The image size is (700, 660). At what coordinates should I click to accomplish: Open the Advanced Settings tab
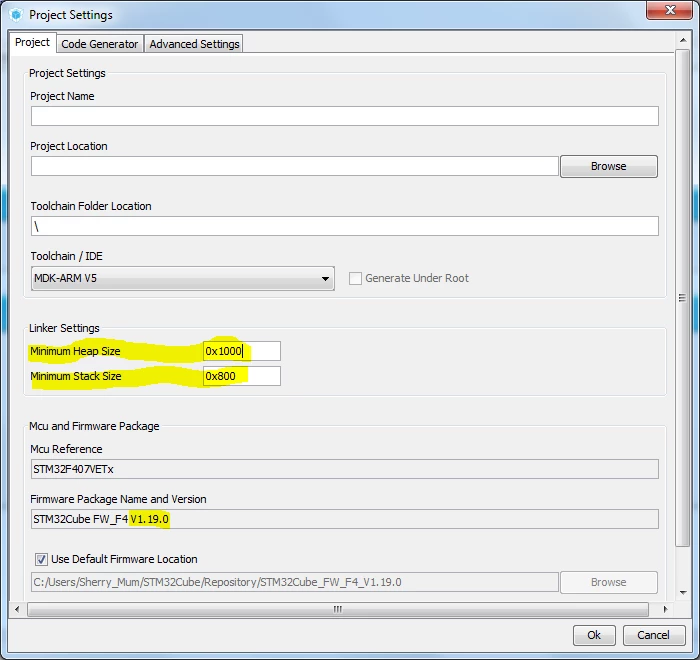[x=194, y=44]
